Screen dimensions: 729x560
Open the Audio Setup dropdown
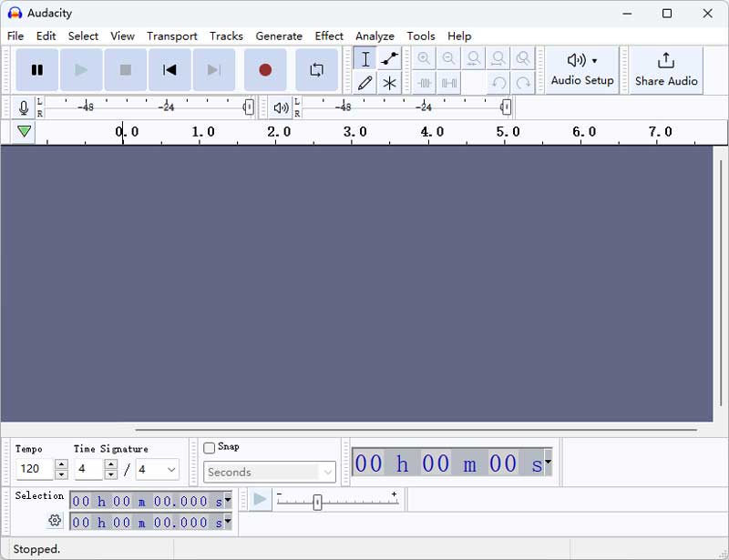coord(581,69)
